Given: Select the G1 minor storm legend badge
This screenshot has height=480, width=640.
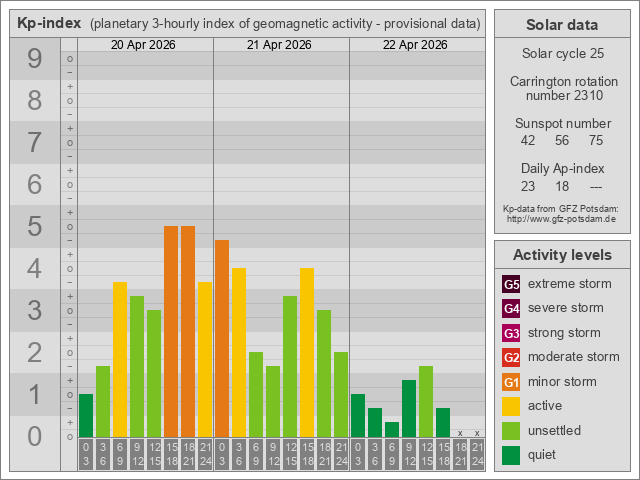Looking at the screenshot, I should coord(511,382).
